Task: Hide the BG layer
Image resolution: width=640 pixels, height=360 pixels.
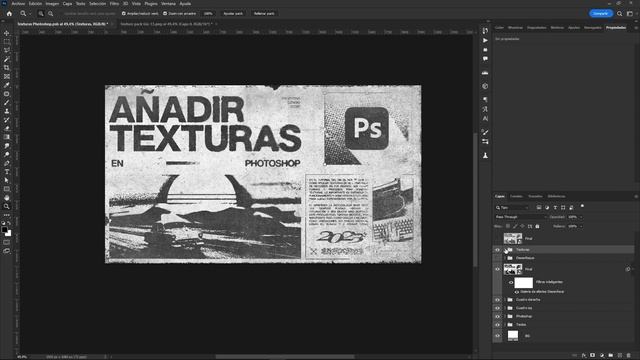Action: coord(497,336)
